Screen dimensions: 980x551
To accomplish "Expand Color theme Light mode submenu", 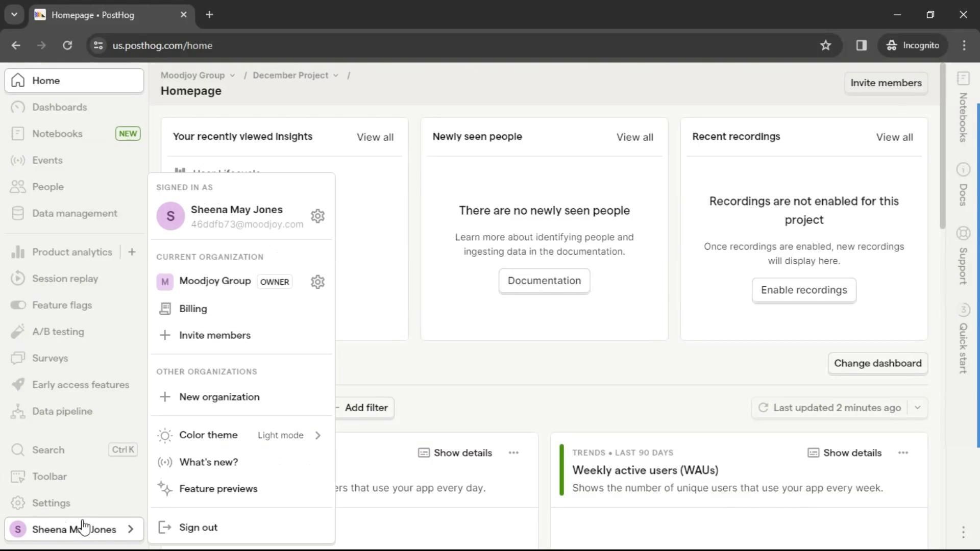I will (317, 435).
